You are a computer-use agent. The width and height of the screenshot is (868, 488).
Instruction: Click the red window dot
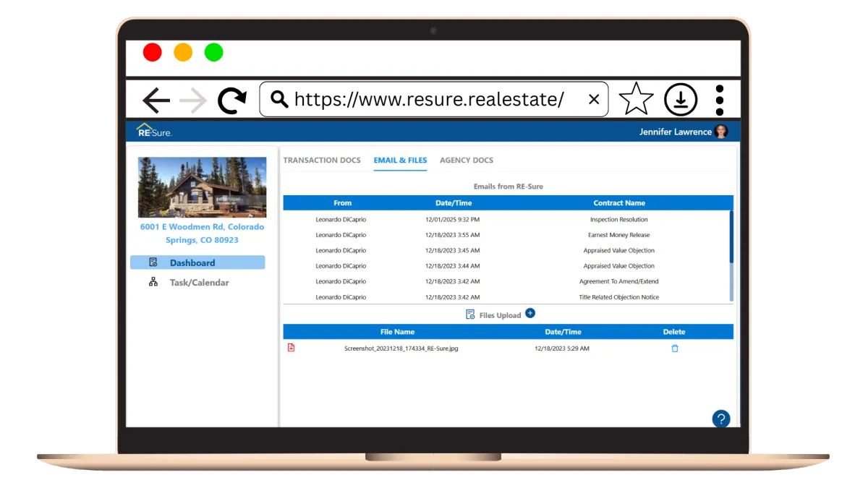point(152,52)
